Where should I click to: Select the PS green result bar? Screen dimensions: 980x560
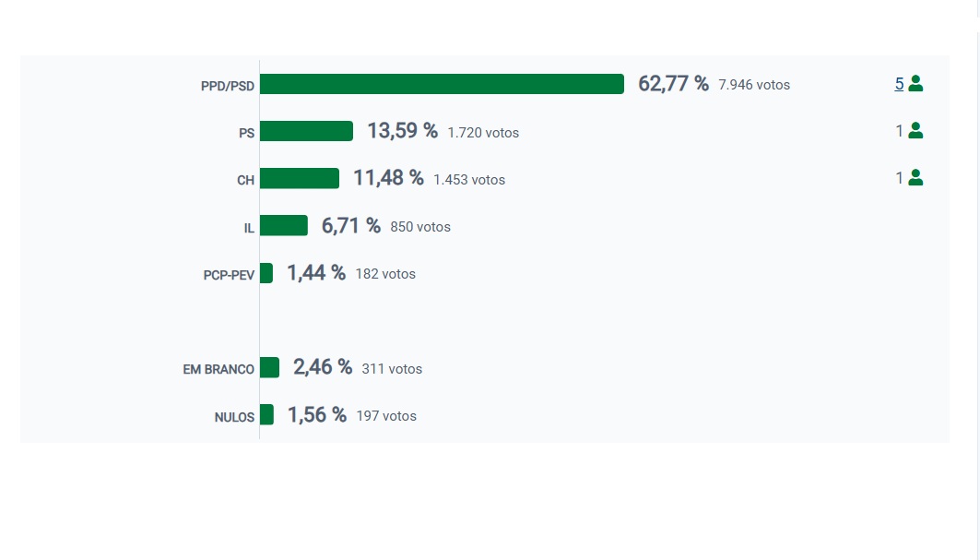pyautogui.click(x=306, y=131)
